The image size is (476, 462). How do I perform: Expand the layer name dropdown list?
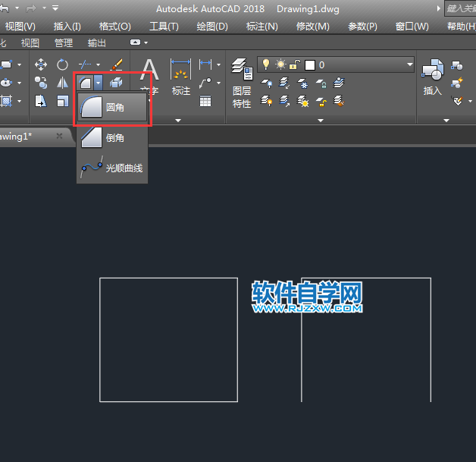pos(409,65)
